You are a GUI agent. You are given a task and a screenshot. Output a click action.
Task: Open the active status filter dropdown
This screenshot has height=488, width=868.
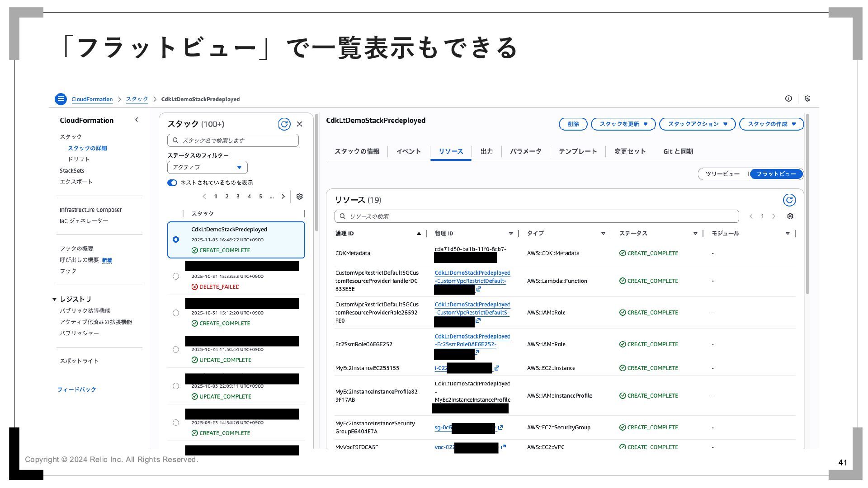tap(207, 168)
